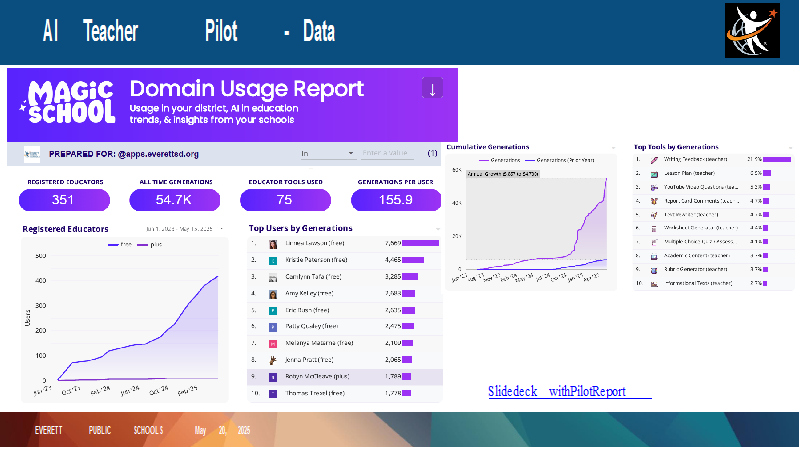Expand the Top Tools by Generations menu arrow

point(791,147)
